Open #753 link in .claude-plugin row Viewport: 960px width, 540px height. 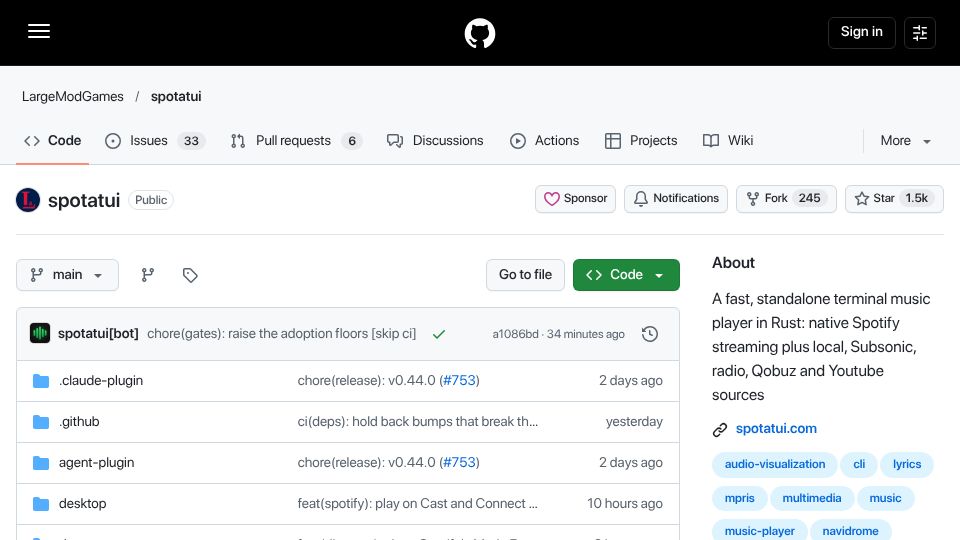(459, 381)
